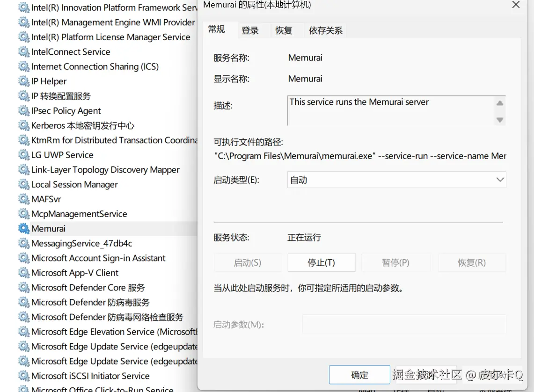
Task: Close the Memurai properties dialog
Action: (x=516, y=5)
